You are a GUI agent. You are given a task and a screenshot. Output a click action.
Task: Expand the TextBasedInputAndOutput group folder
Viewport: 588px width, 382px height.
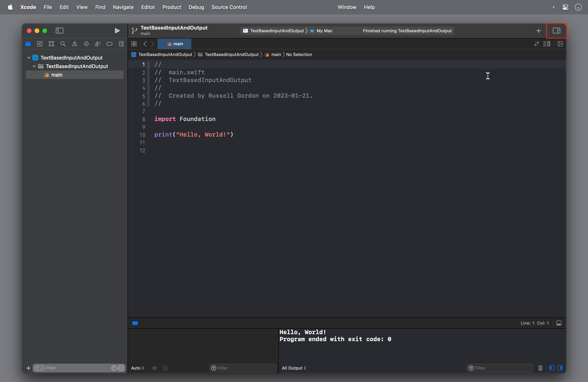(x=34, y=66)
